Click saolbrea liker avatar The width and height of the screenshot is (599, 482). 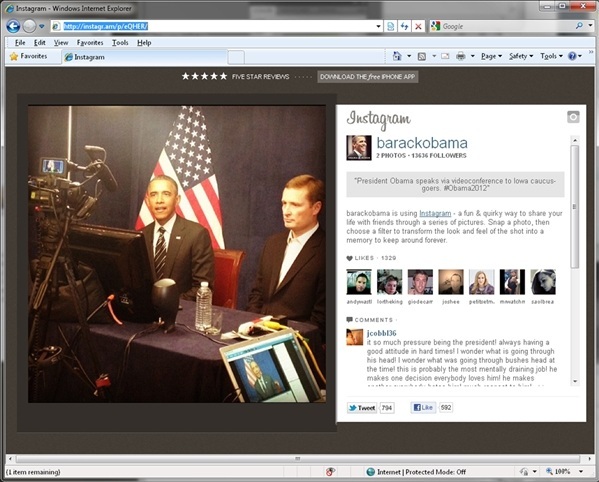543,282
